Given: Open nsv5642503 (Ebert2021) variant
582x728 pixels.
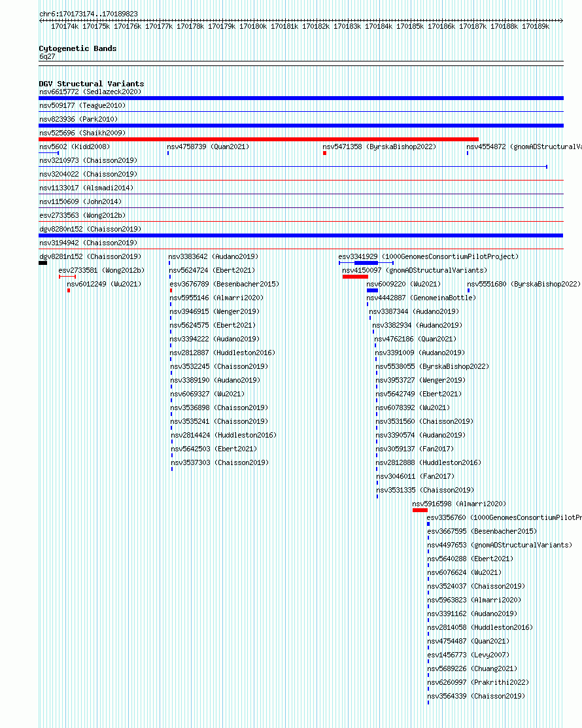Looking at the screenshot, I should [x=214, y=449].
